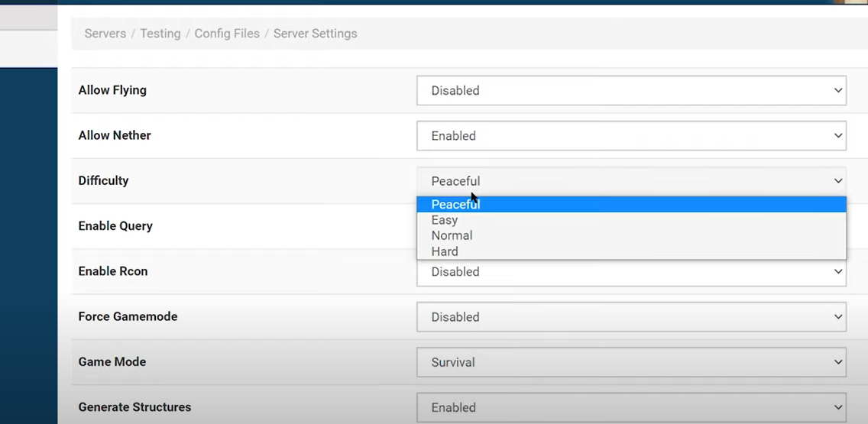Choose Easy from the difficulty options
This screenshot has width=868, height=424.
445,220
